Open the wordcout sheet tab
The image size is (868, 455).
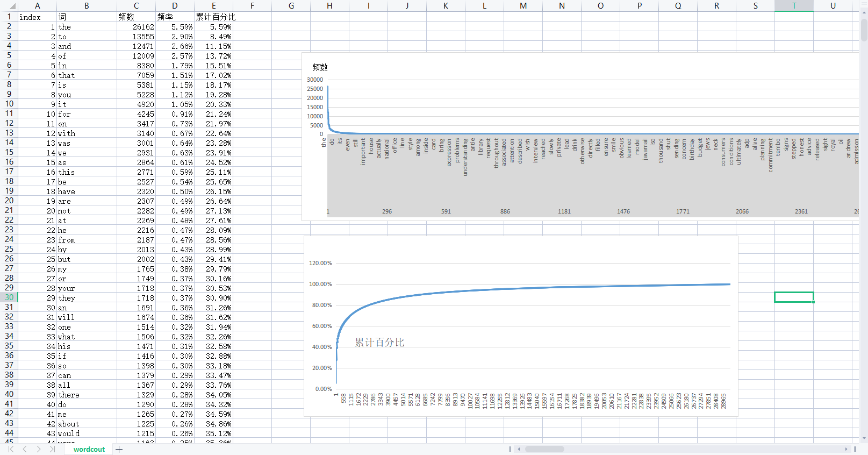click(89, 449)
